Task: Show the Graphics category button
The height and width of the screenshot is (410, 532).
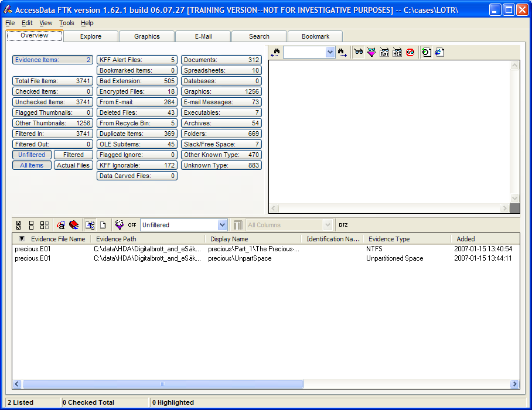Action: pyautogui.click(x=221, y=91)
